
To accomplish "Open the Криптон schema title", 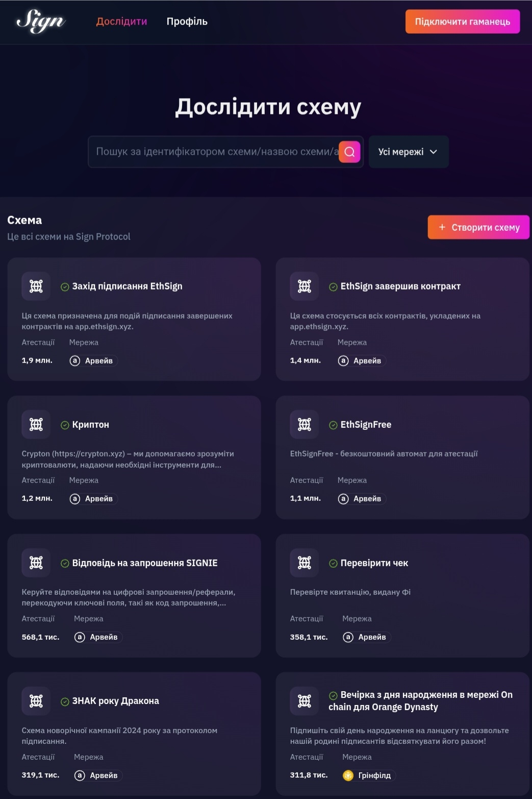I will (90, 425).
